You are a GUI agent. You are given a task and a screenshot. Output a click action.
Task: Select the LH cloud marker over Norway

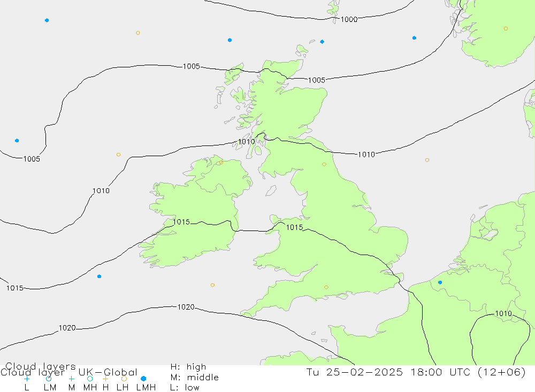(506, 29)
